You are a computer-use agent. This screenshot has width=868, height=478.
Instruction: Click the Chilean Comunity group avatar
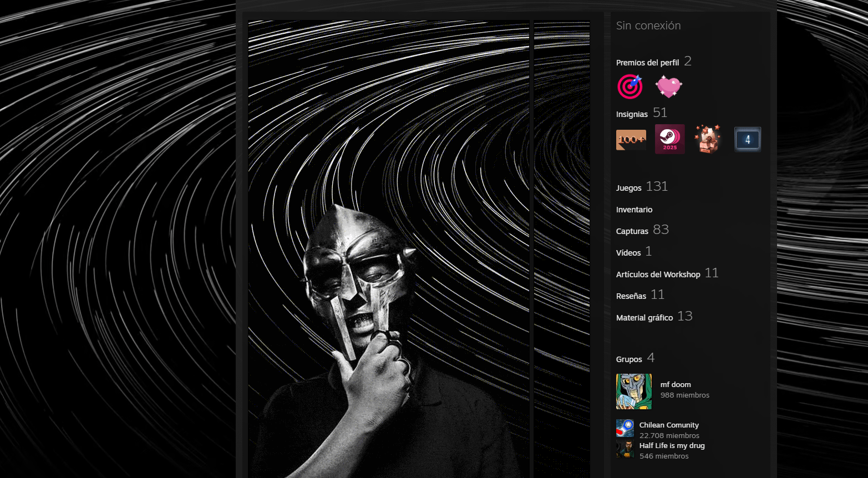click(x=625, y=428)
